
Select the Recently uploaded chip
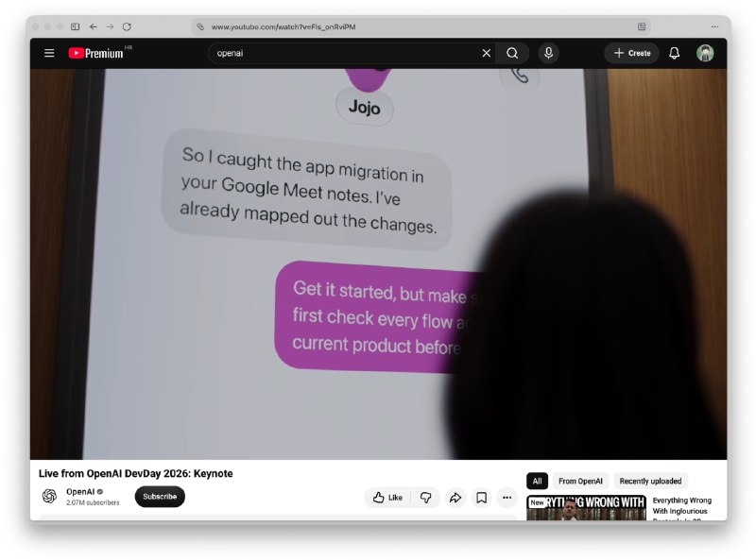tap(650, 481)
